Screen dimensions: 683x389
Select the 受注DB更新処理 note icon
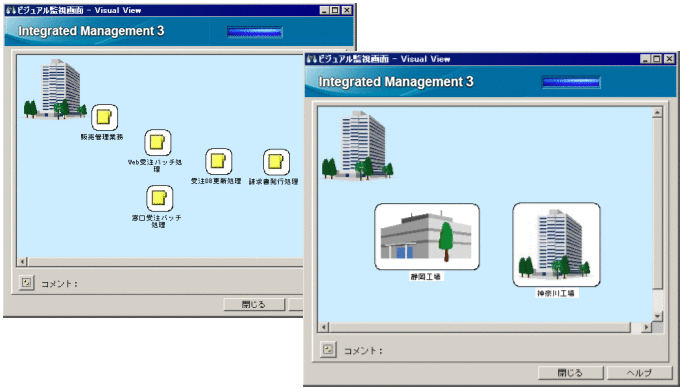218,162
